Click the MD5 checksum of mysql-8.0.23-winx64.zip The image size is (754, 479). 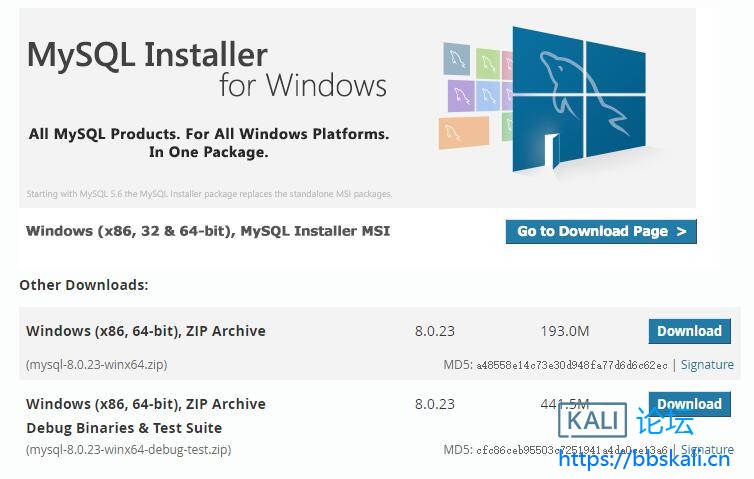[571, 365]
